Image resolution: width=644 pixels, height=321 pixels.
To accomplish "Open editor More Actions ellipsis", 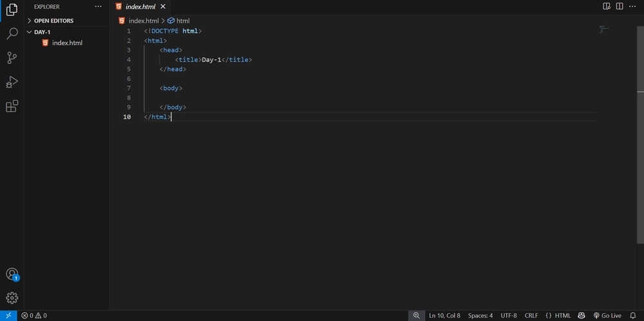I will coord(633,6).
